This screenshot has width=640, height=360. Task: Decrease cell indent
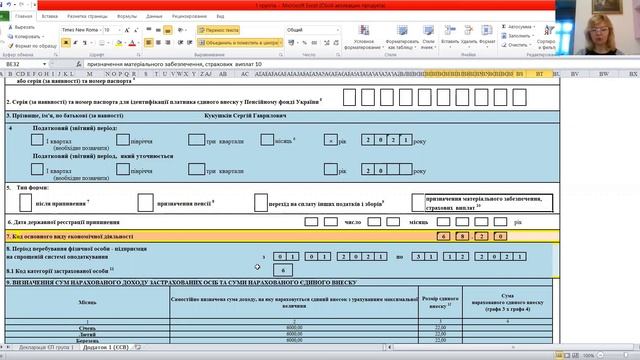[180, 42]
